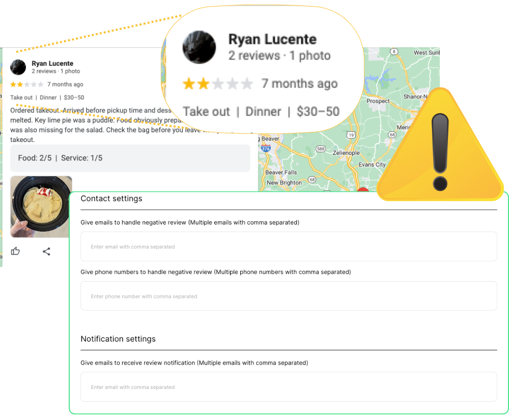Click Zelienople label on the map
Image resolution: width=509 pixels, height=420 pixels.
(346, 153)
